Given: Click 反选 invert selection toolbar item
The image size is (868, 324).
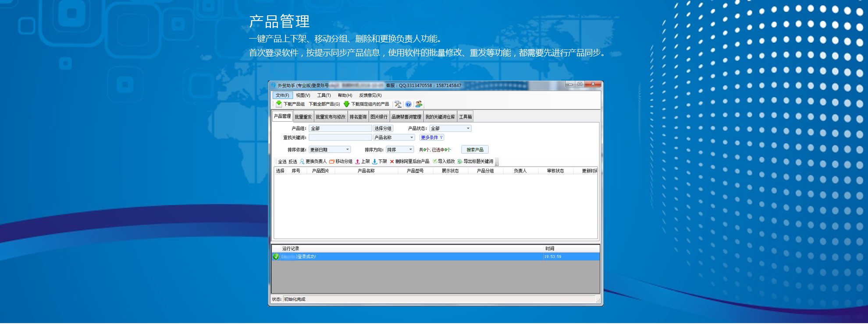Looking at the screenshot, I should [x=293, y=162].
